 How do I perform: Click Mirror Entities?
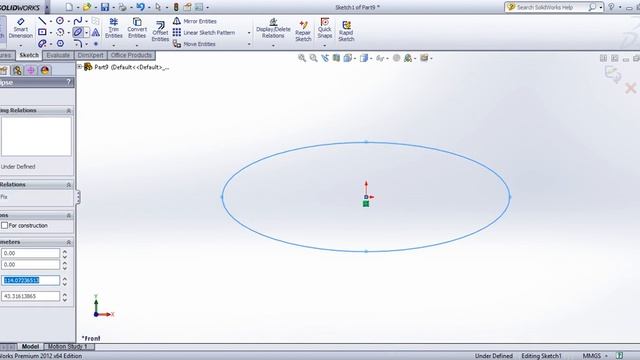pyautogui.click(x=195, y=21)
